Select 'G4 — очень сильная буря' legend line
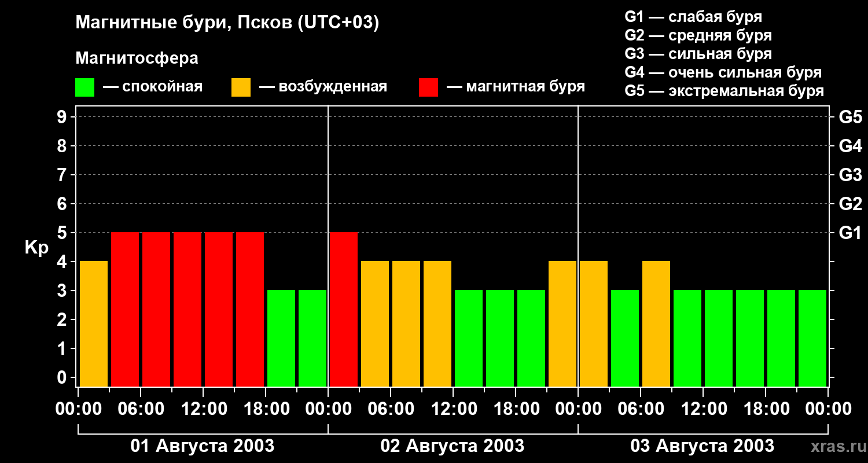868x463 pixels. point(723,72)
